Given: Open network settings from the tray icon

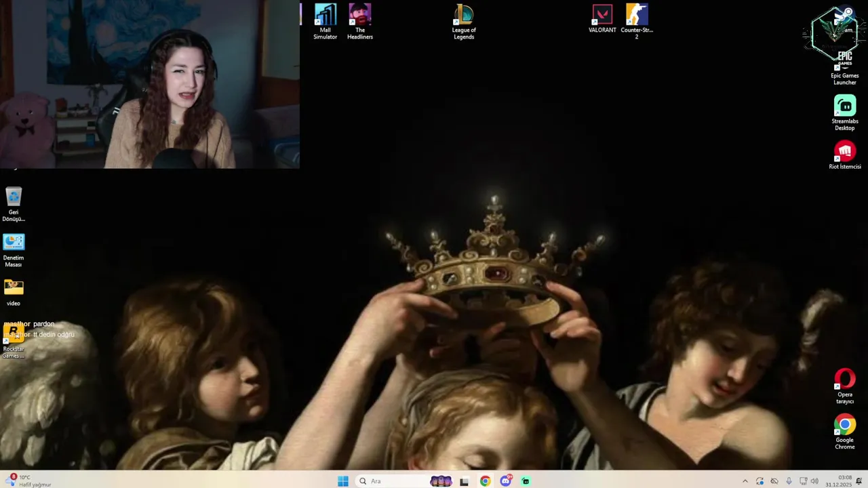Looking at the screenshot, I should click(x=804, y=481).
